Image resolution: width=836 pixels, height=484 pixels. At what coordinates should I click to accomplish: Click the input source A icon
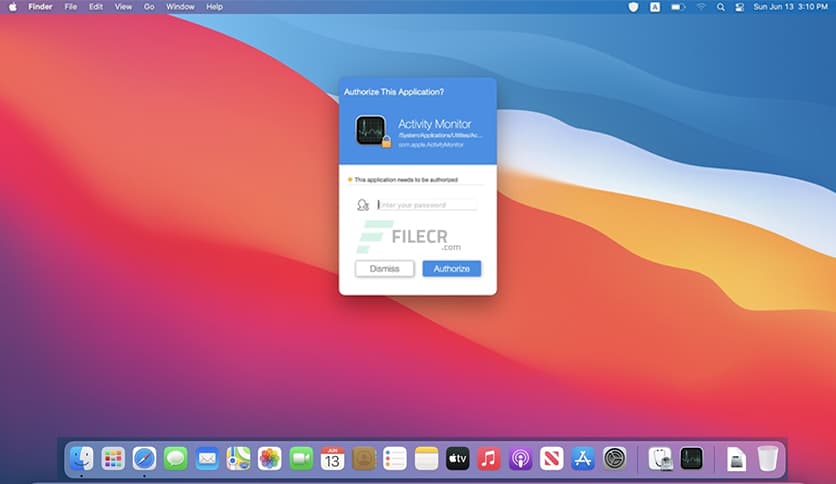pos(655,7)
